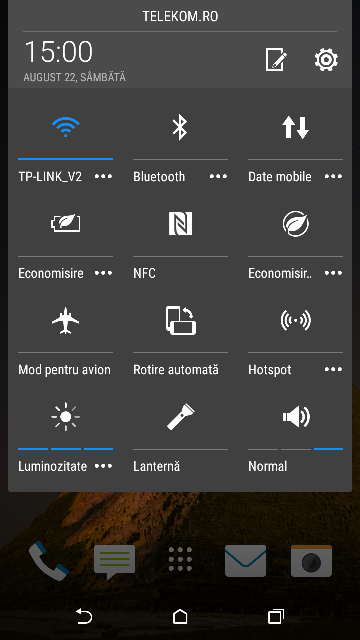Expand Bluetooth options three dots
This screenshot has height=640, width=360.
tap(218, 176)
